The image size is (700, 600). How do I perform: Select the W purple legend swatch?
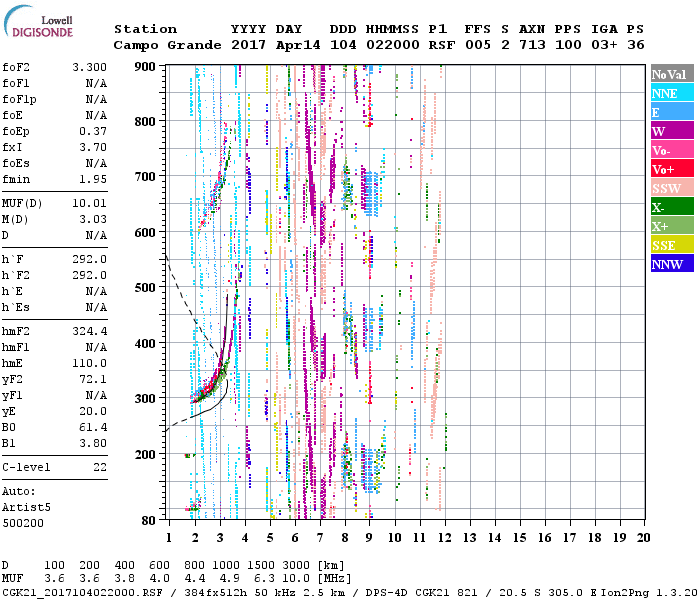point(672,131)
